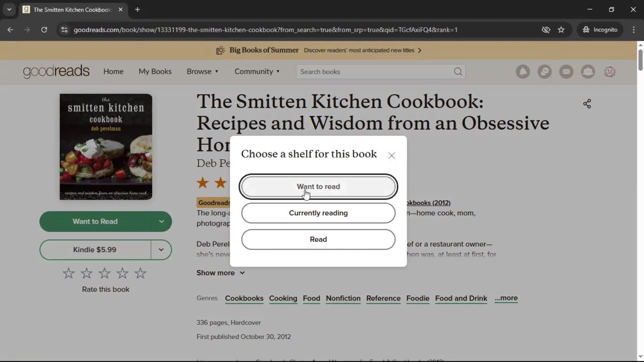The image size is (644, 362).
Task: Open a new browser tab
Action: [x=138, y=10]
